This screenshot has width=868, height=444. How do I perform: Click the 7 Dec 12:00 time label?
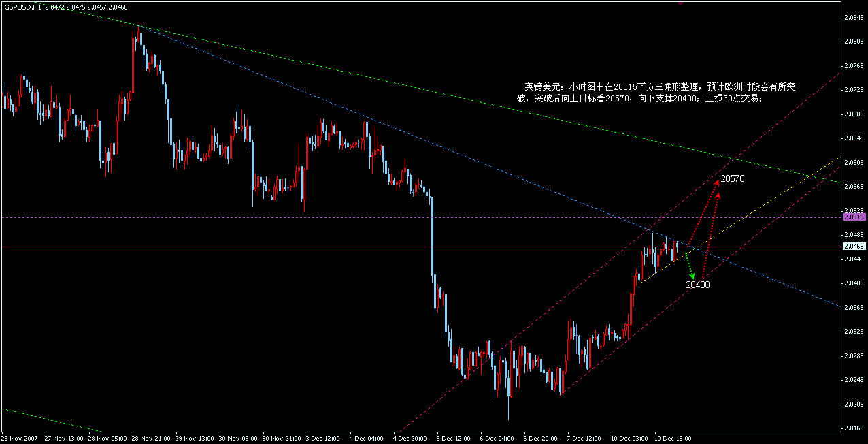(584, 439)
